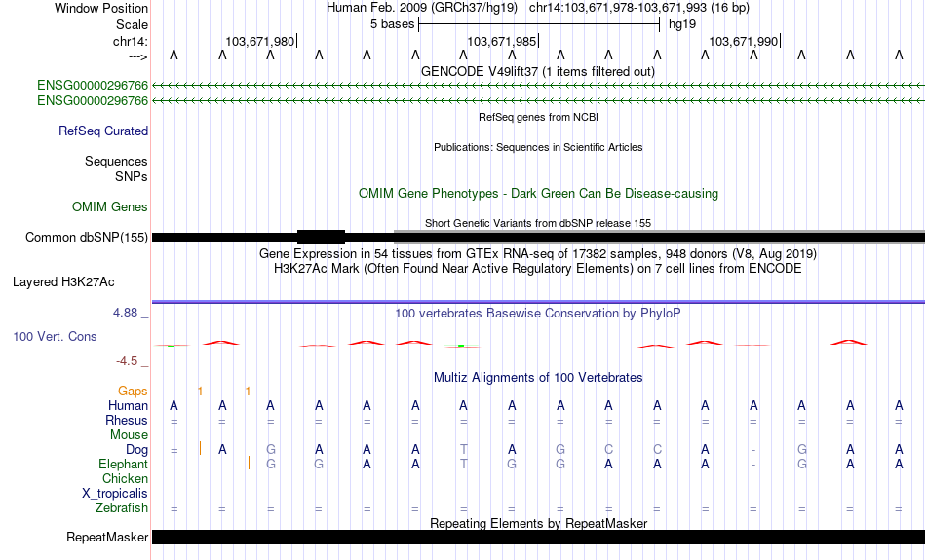The width and height of the screenshot is (926, 560).
Task: Click Multiz Alignments of 100 Vertebrates title
Action: (538, 378)
